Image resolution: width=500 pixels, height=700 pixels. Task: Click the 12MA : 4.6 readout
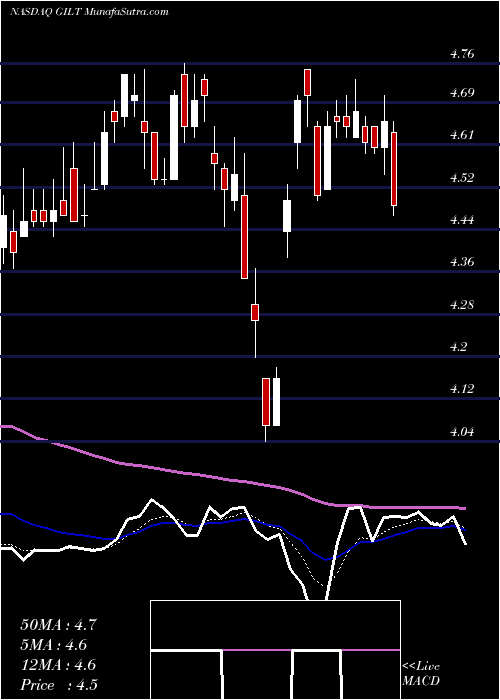click(58, 665)
